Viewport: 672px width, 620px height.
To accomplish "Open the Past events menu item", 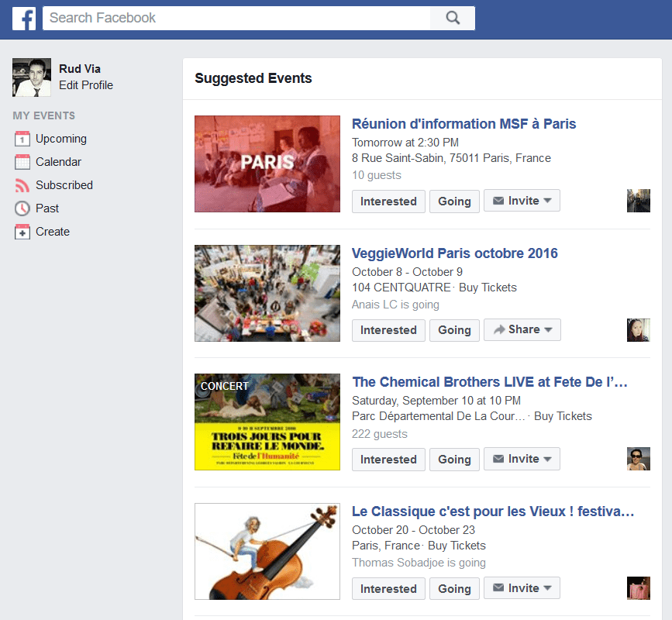I will tap(47, 208).
